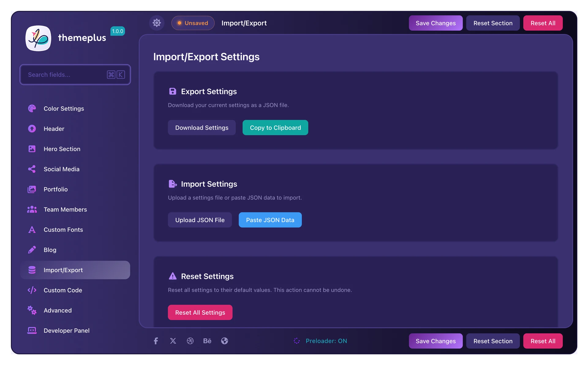Click the Dribbble icon in footer
The image size is (588, 365).
190,341
